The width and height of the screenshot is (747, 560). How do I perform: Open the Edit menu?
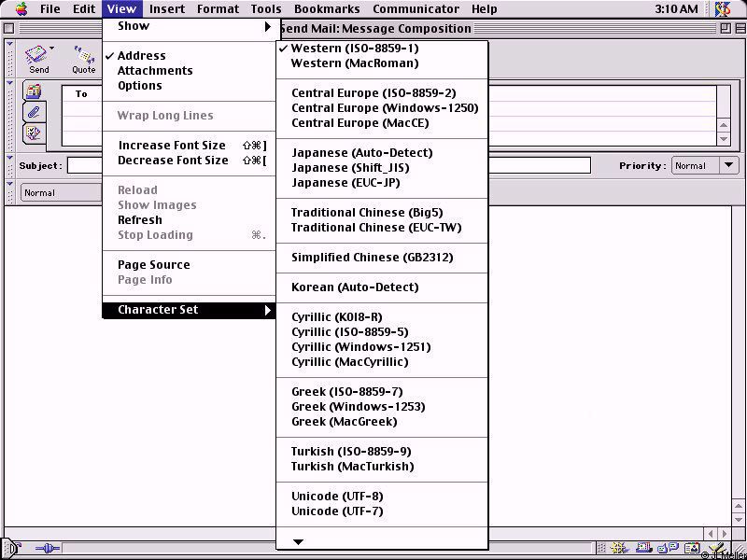coord(84,9)
